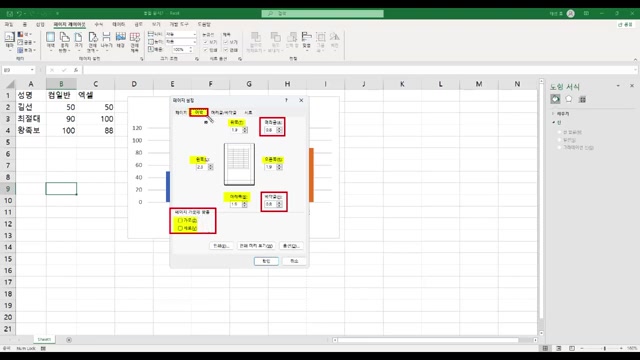Select Size & Properties icon in Format Shape pane

click(582, 99)
